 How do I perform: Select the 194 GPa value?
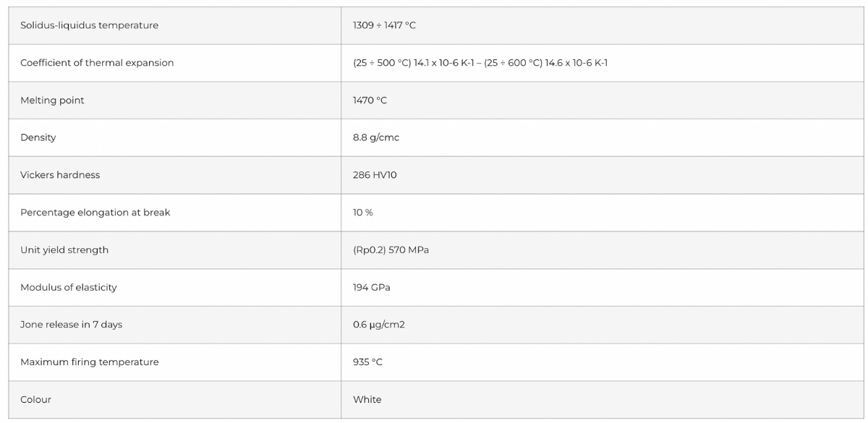[371, 288]
